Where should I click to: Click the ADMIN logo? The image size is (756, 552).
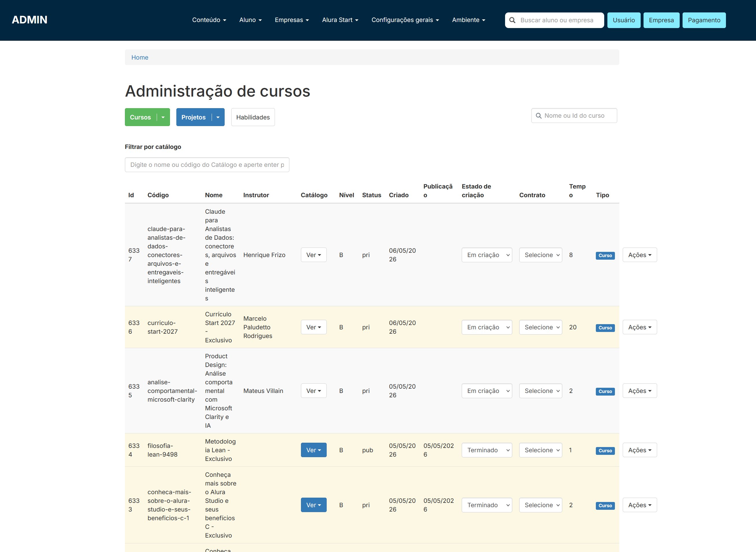[x=29, y=20]
